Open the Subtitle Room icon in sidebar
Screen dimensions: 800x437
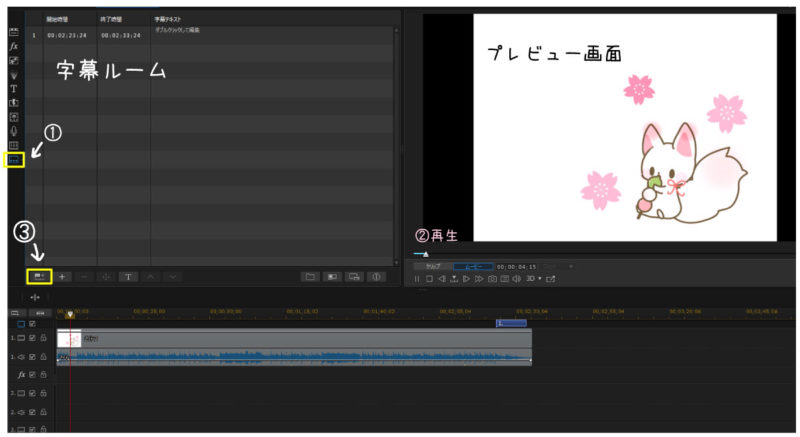[14, 160]
